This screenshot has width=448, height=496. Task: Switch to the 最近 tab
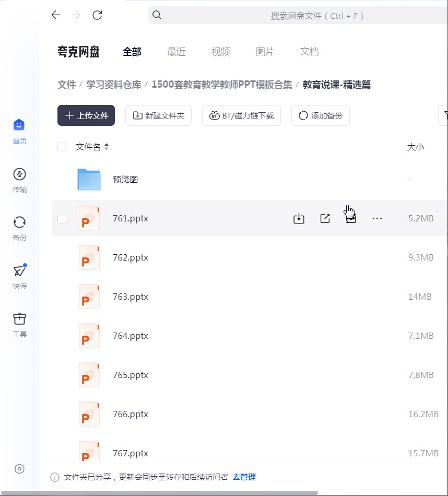176,52
